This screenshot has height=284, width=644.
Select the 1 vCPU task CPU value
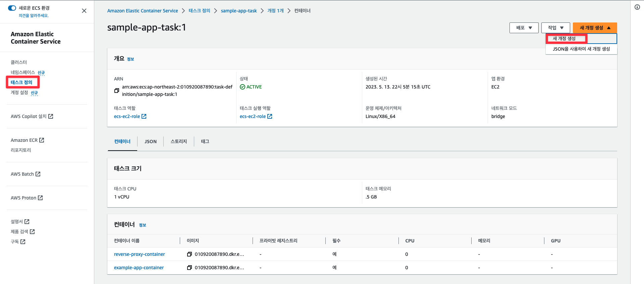[x=122, y=197]
